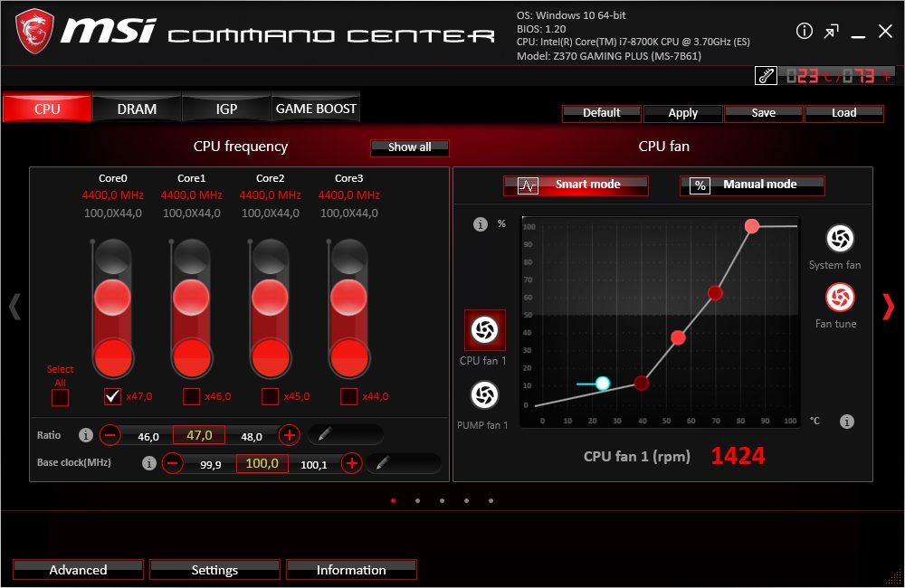
Task: Click the info icon next to Ratio
Action: [86, 435]
